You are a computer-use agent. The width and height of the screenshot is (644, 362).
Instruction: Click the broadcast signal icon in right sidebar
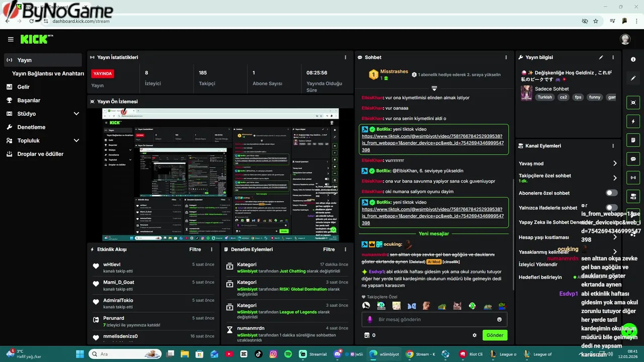(633, 177)
